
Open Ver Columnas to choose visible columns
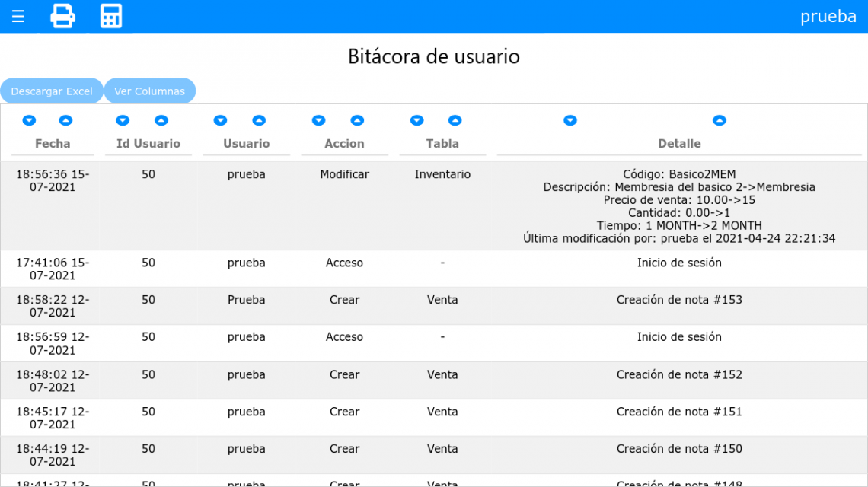pyautogui.click(x=150, y=91)
